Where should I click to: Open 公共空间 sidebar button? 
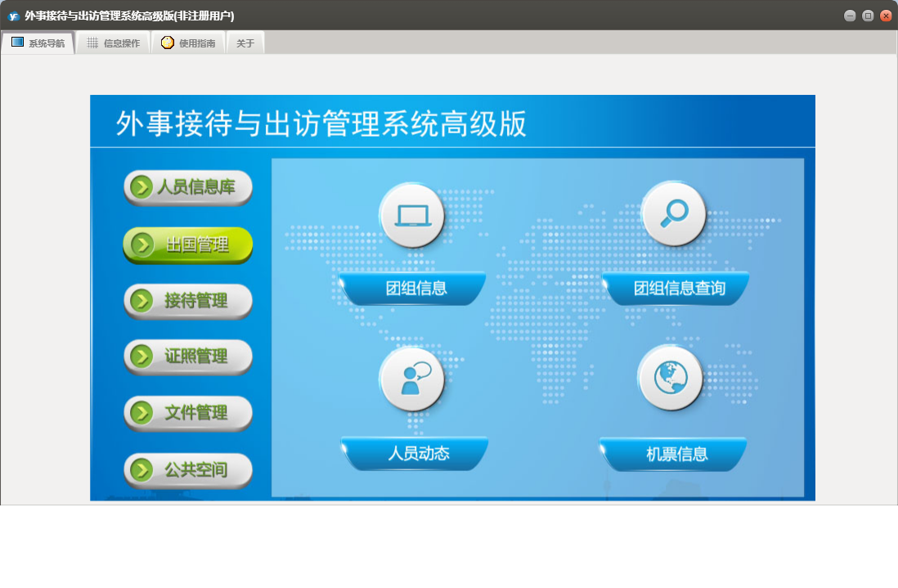click(188, 470)
